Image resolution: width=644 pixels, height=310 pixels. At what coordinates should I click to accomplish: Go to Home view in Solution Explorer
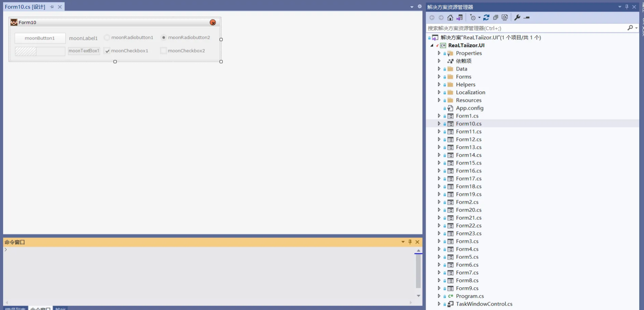(450, 17)
